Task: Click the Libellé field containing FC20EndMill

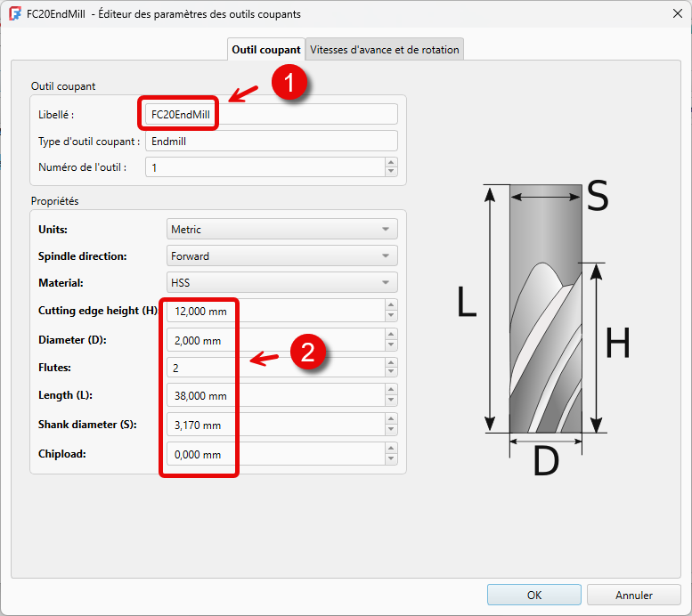Action: click(x=272, y=115)
